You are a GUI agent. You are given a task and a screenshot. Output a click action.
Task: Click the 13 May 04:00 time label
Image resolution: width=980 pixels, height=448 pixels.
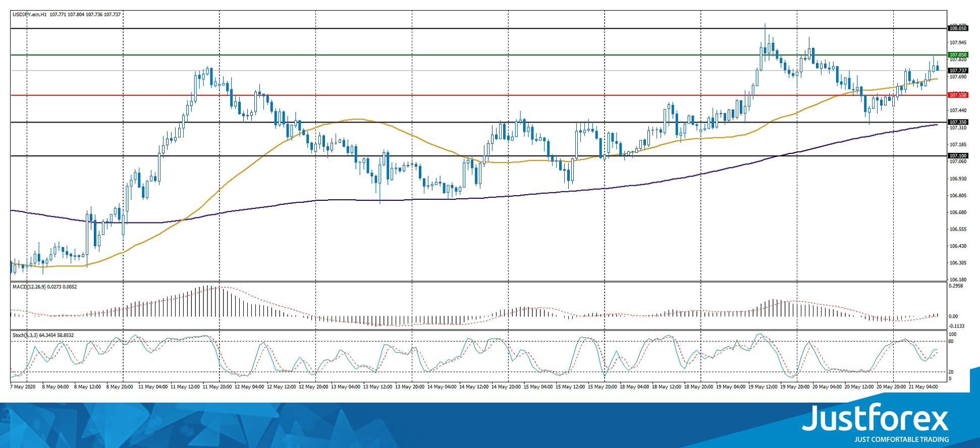coord(346,387)
